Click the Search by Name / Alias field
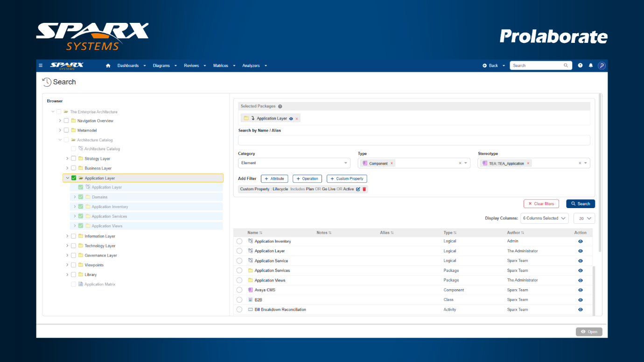 (413, 140)
